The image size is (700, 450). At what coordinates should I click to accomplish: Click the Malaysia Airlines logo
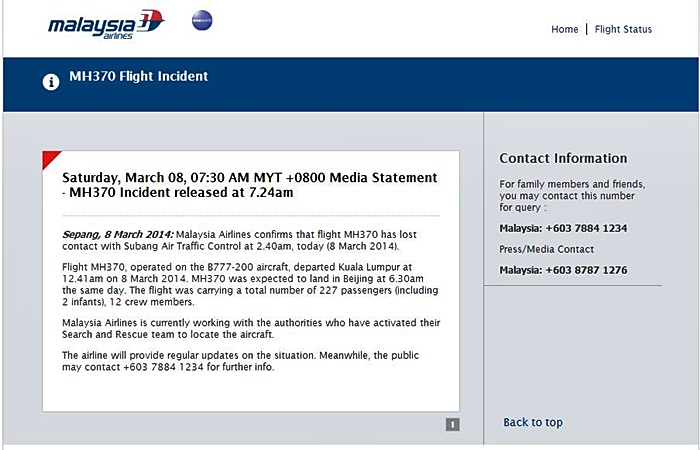105,24
